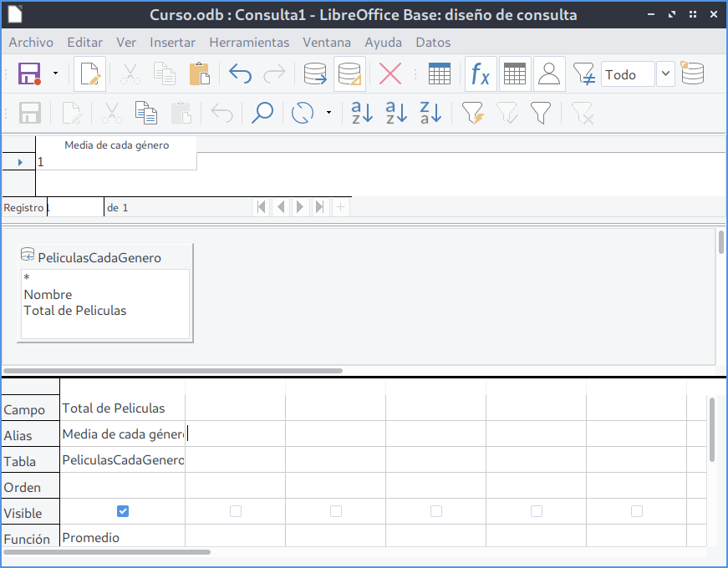Run the query database arrow icon
The image size is (728, 568).
pos(315,74)
